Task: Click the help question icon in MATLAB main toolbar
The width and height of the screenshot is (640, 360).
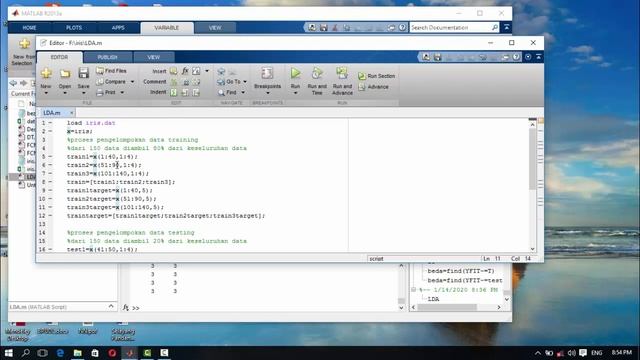Action: 402,27
